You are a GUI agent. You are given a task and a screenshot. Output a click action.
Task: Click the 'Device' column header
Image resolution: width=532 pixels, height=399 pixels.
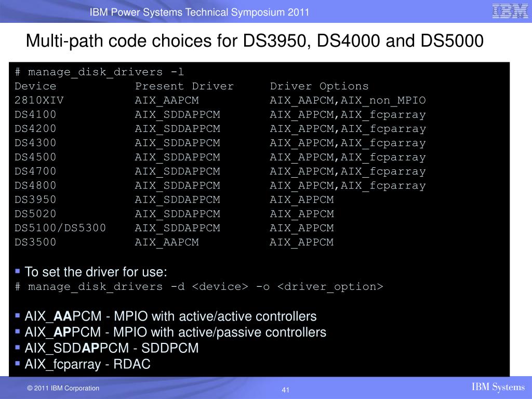pyautogui.click(x=35, y=86)
